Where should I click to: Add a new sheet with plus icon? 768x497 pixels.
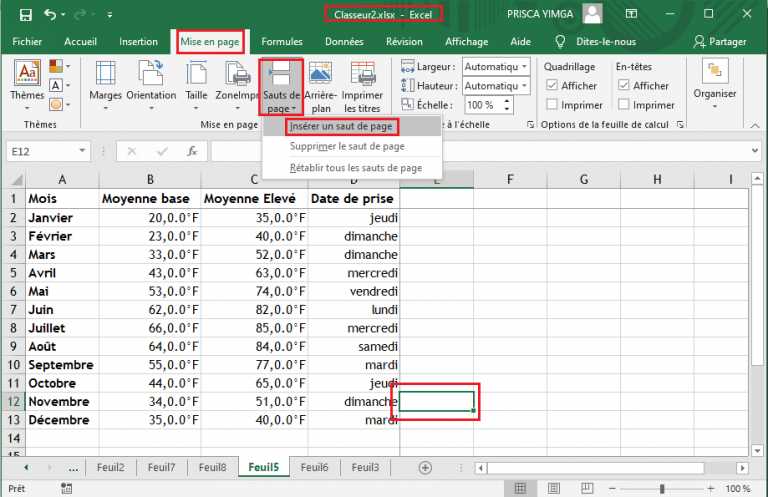[x=425, y=468]
